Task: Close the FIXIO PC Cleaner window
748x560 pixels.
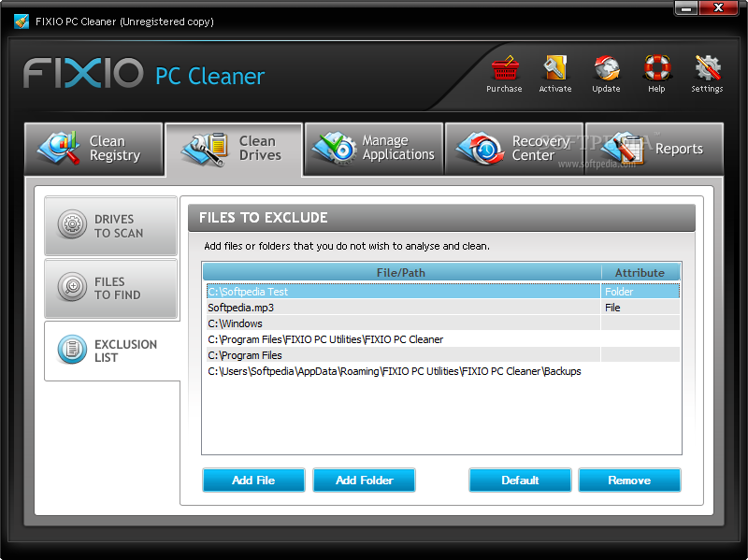Action: (718, 8)
